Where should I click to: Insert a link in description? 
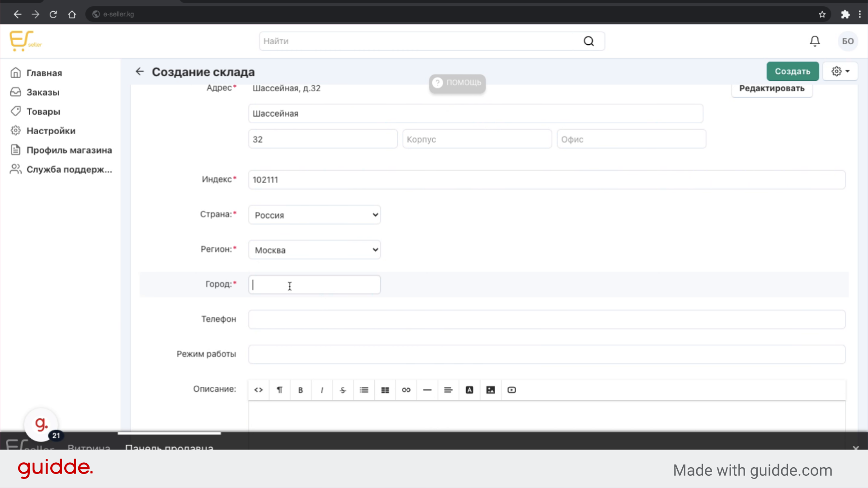point(406,390)
